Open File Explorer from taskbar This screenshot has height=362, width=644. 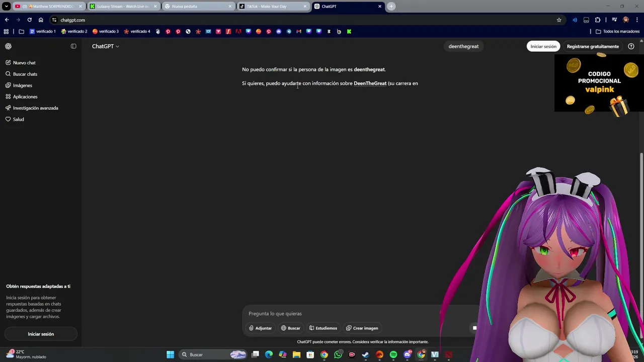pos(296,355)
